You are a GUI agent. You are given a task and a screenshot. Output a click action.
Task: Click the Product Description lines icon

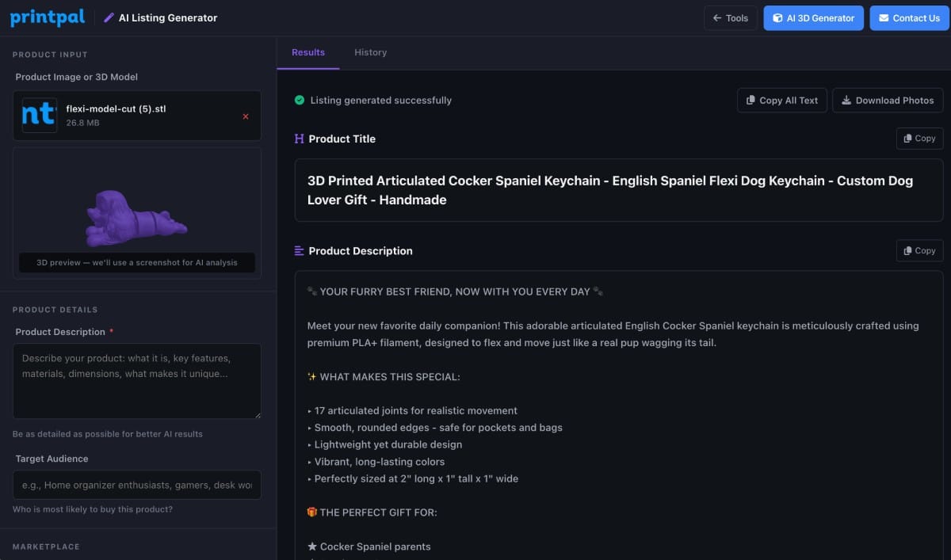click(x=299, y=251)
